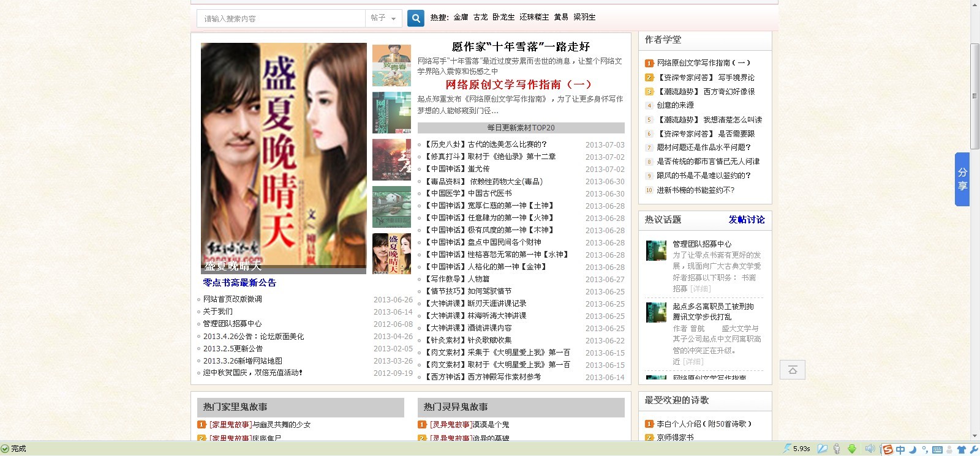Click hot search term 卧龙生
This screenshot has height=456, width=980.
point(503,17)
